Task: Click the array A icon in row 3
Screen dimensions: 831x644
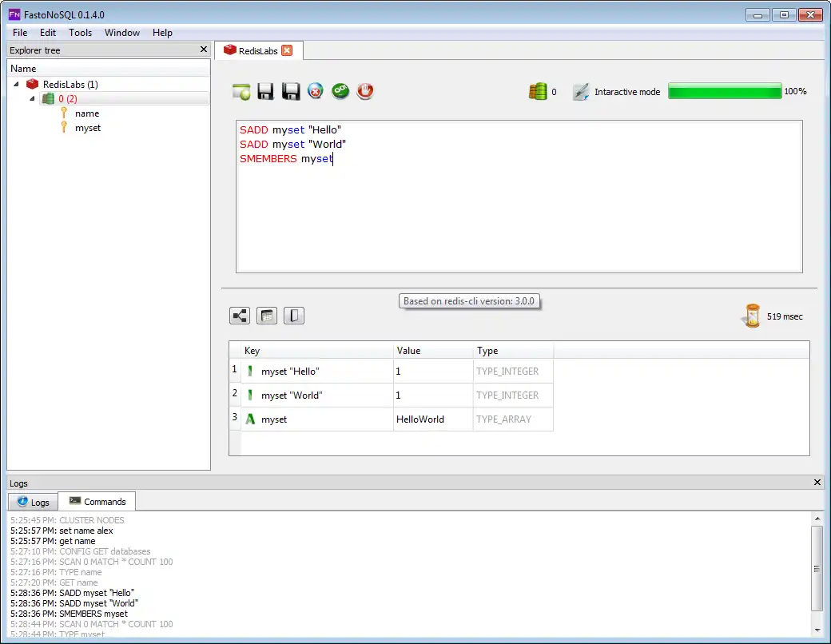Action: (250, 419)
